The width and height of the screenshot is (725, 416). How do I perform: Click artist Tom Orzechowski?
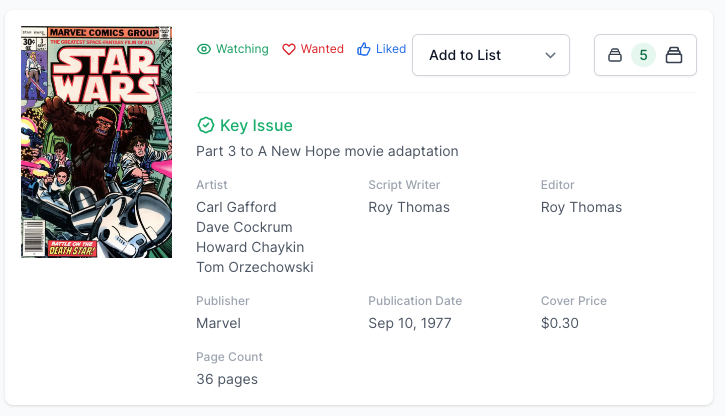255,267
